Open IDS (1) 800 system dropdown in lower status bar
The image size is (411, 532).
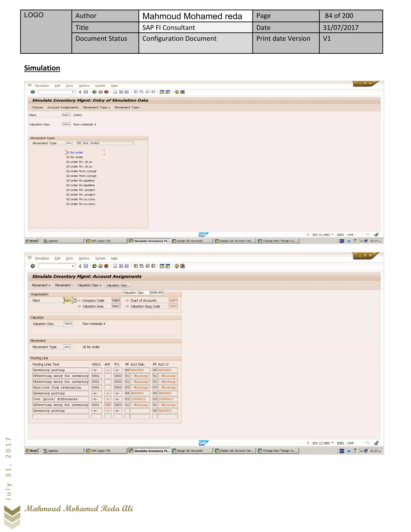(332, 443)
